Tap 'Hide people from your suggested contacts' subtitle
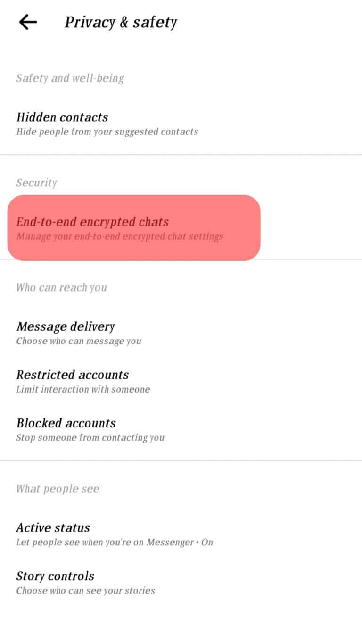The image size is (362, 644). (x=107, y=132)
